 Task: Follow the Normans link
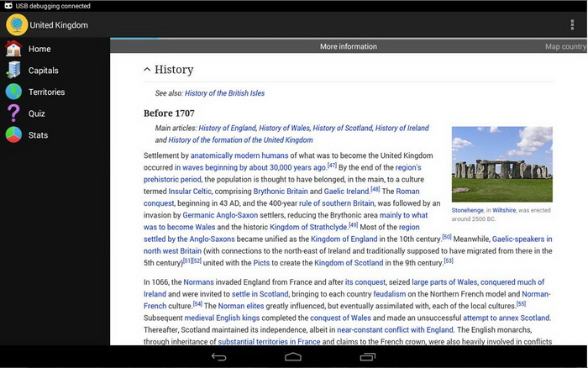point(198,282)
